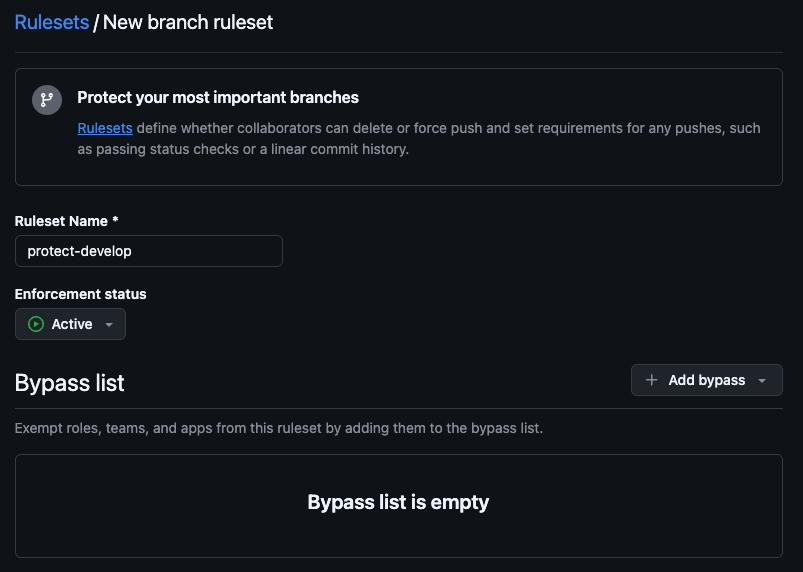Click the caret arrow next to Active
The width and height of the screenshot is (803, 572).
click(x=109, y=325)
